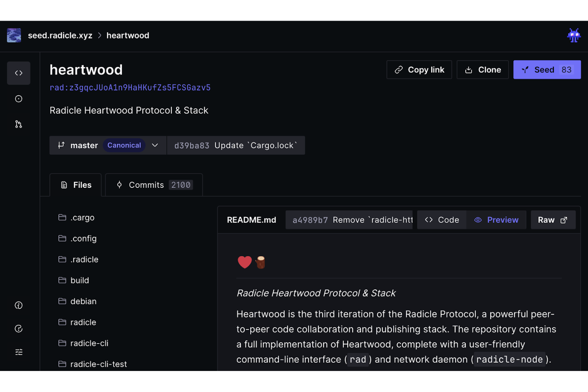Open the issues sidebar icon
Image resolution: width=588 pixels, height=392 pixels.
tap(19, 99)
